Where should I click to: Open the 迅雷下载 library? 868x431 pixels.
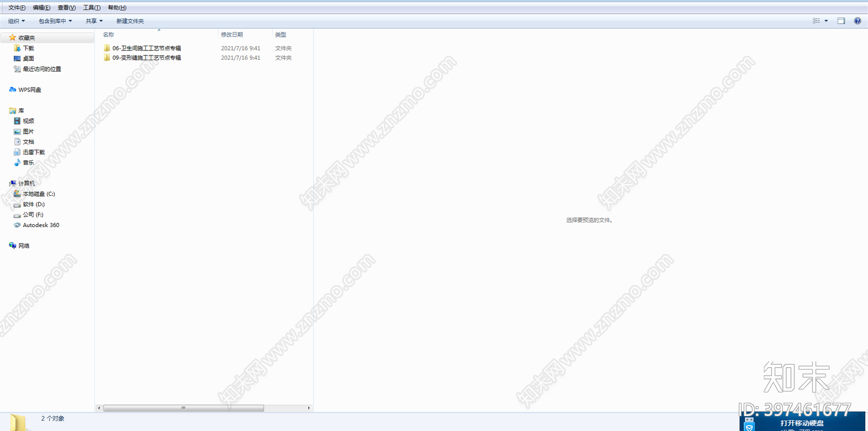pyautogui.click(x=34, y=152)
